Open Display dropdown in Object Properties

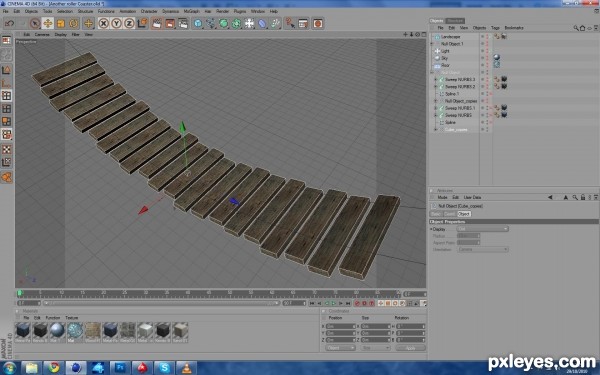(482, 229)
